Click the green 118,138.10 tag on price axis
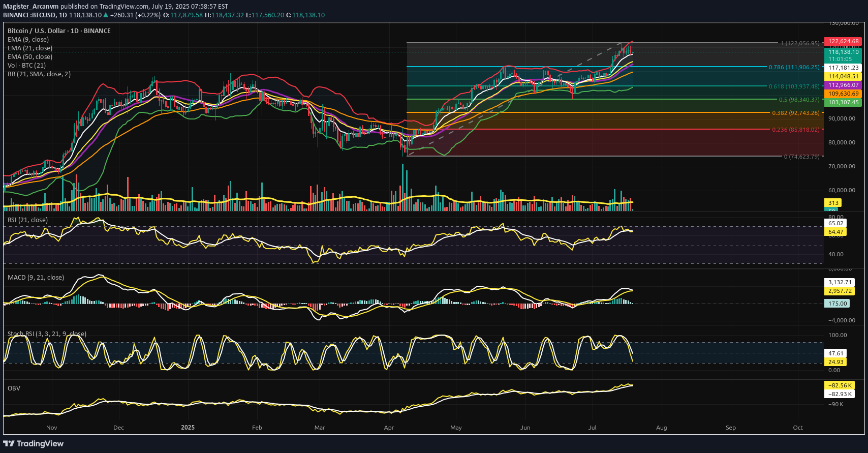 pos(843,52)
